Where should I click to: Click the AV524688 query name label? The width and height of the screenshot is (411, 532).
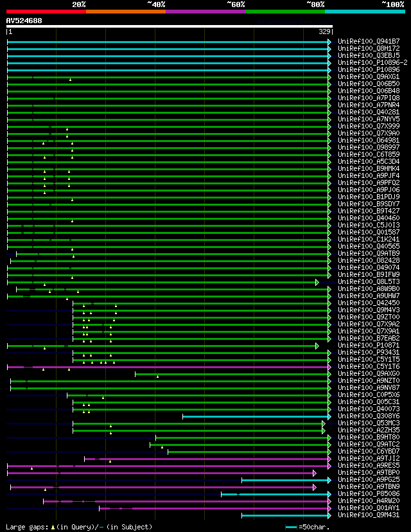(x=24, y=21)
